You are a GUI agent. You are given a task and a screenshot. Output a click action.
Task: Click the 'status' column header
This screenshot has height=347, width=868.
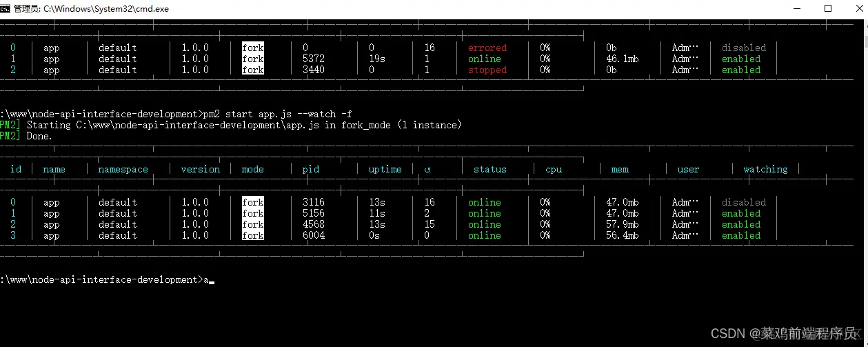point(490,169)
